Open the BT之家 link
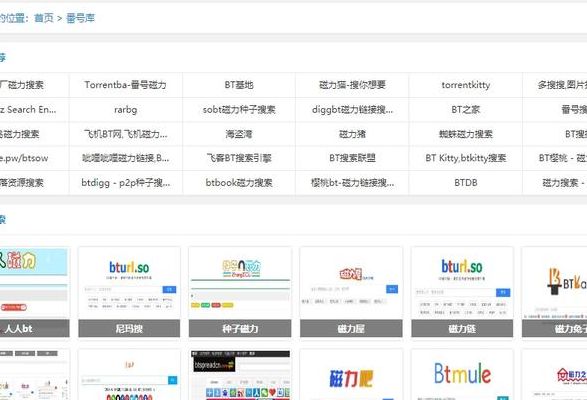 [x=466, y=110]
